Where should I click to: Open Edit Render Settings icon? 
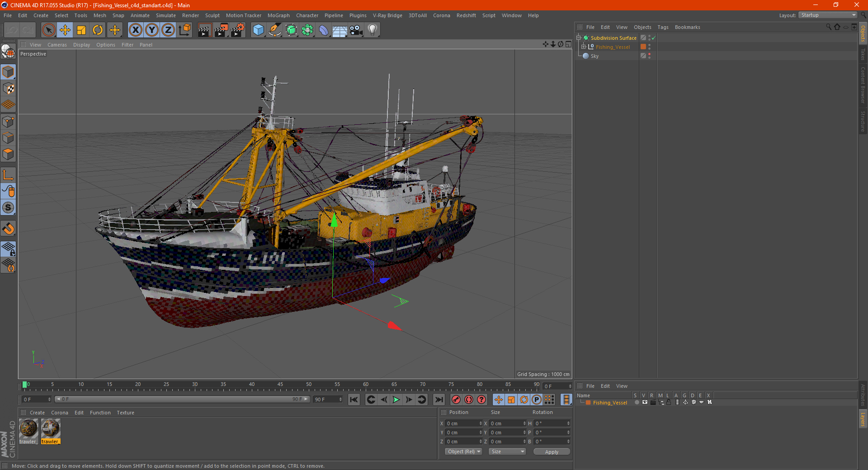tap(237, 30)
